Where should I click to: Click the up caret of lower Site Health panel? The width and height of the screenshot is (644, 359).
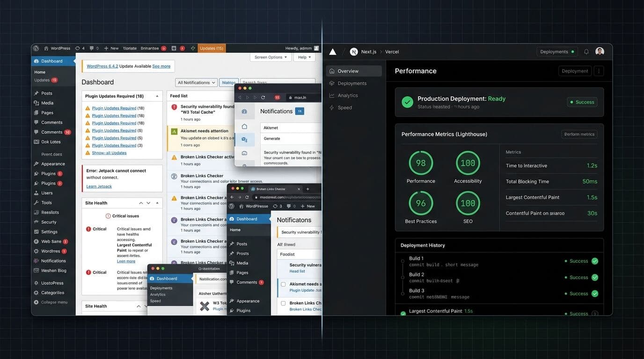click(x=139, y=306)
